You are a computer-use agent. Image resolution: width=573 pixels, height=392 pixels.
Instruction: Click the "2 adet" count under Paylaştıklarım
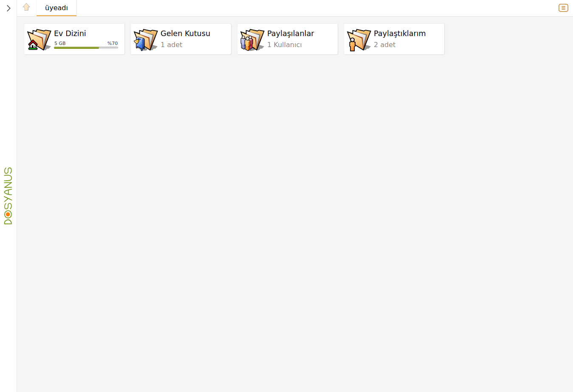pyautogui.click(x=384, y=45)
